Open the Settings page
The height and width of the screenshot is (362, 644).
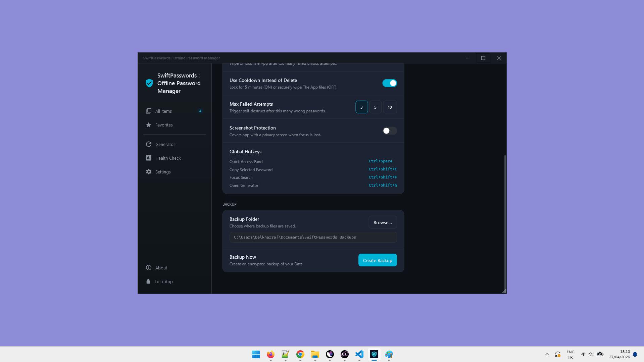pos(175,172)
